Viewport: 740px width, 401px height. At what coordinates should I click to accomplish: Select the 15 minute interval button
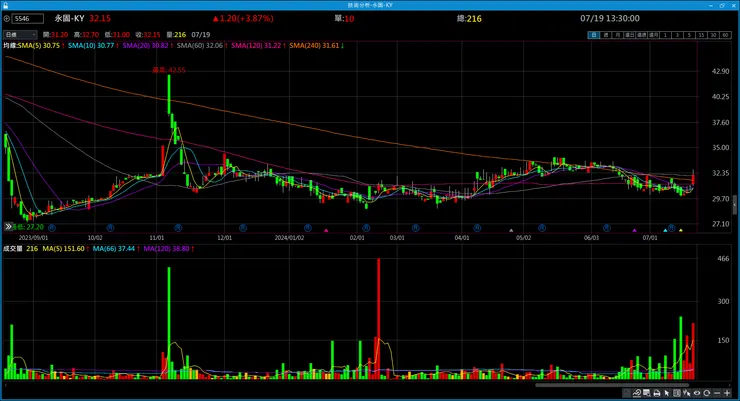(x=701, y=35)
